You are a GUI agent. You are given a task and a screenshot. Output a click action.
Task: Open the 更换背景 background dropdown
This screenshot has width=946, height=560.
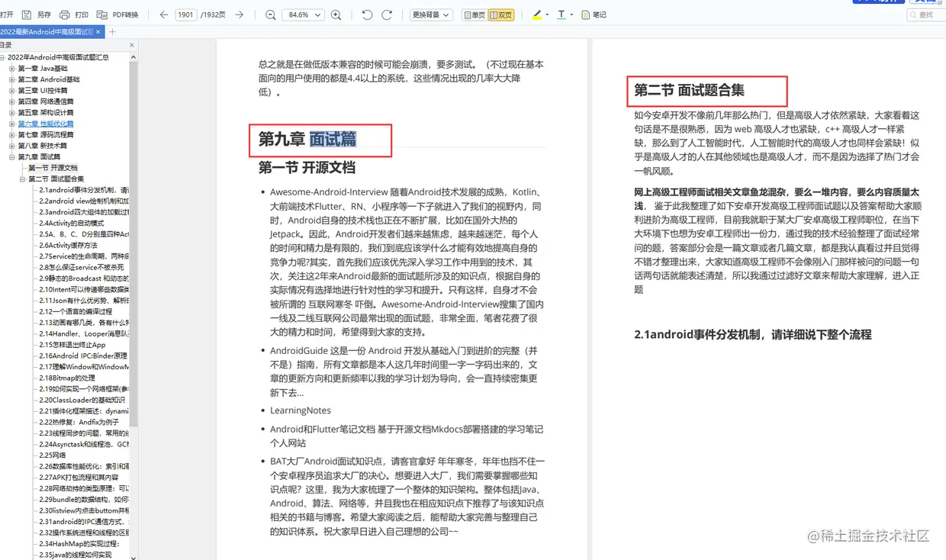pyautogui.click(x=431, y=14)
